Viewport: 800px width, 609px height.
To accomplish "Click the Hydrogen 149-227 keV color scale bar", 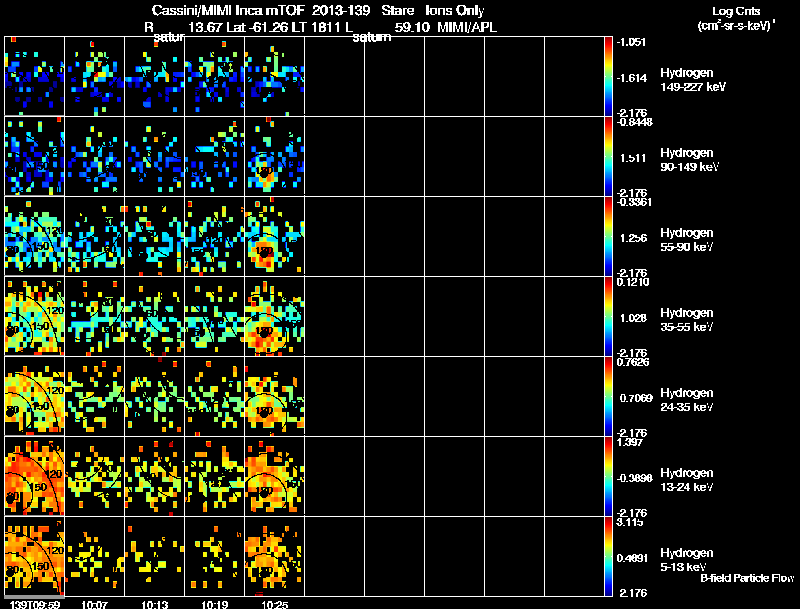I will [608, 76].
